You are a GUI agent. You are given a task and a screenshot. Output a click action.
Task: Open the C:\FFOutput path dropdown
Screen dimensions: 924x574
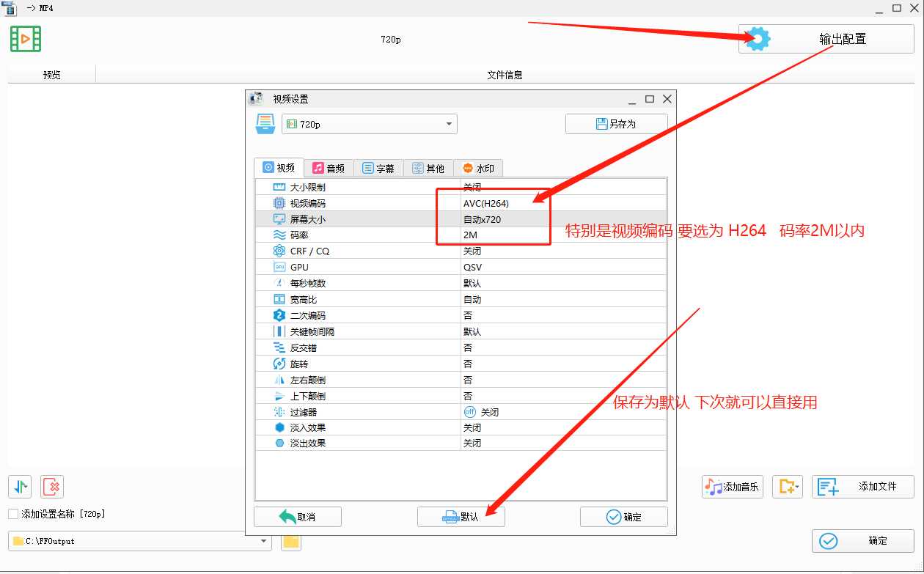(264, 542)
